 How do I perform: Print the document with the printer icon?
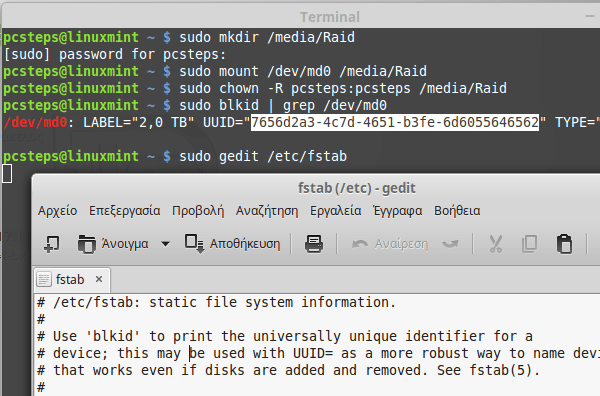(x=314, y=244)
